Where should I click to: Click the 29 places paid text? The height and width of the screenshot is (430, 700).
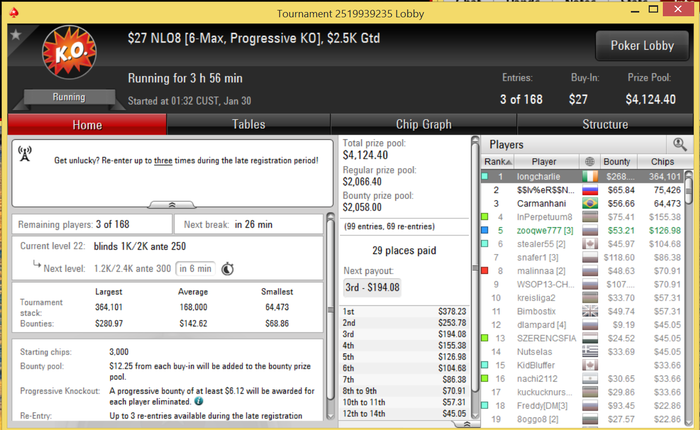coord(404,250)
